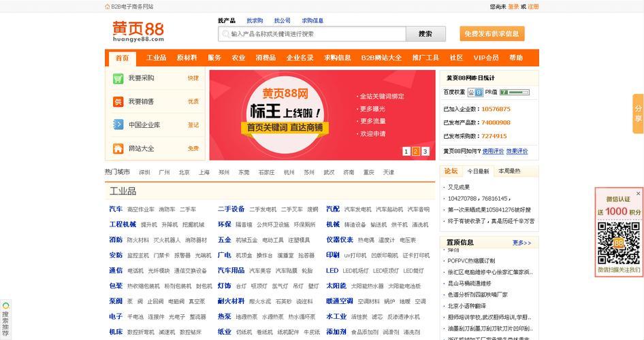The width and height of the screenshot is (644, 340).
Task: Click the home icon beside B2B电子商务网站
Action: click(x=108, y=7)
